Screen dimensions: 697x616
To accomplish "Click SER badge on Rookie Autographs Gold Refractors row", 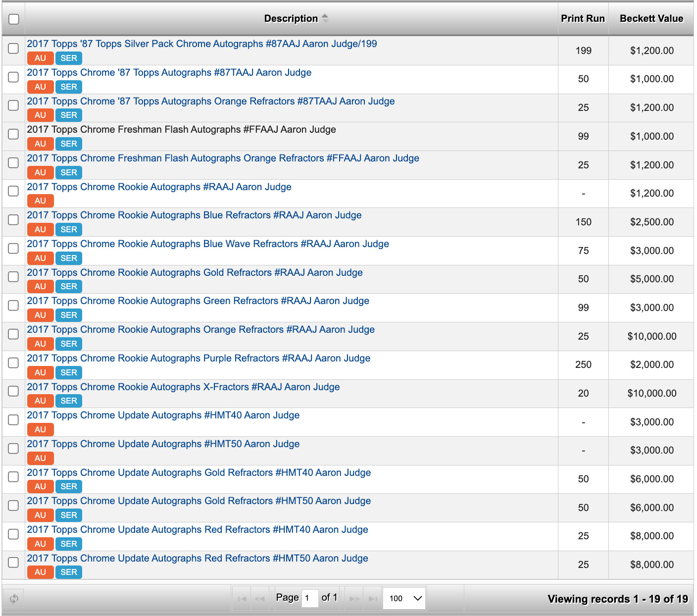I will tap(69, 286).
